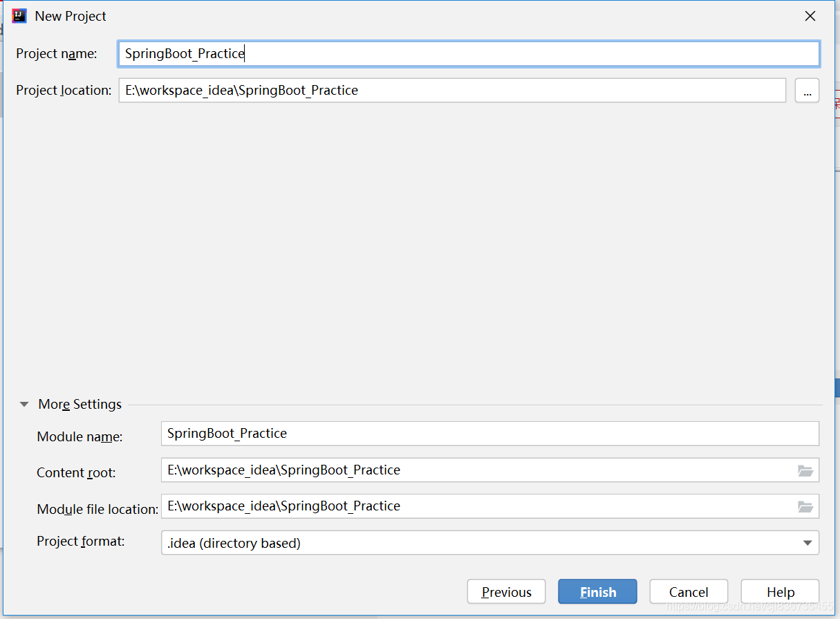The height and width of the screenshot is (619, 840).
Task: Click the "Project name:" label
Action: tap(57, 54)
